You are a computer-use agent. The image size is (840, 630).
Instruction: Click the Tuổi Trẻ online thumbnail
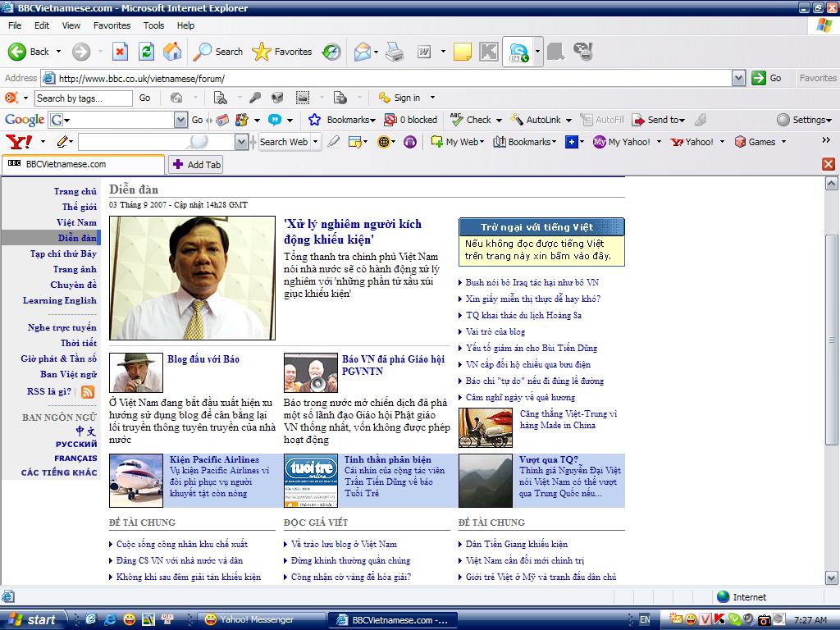[311, 481]
